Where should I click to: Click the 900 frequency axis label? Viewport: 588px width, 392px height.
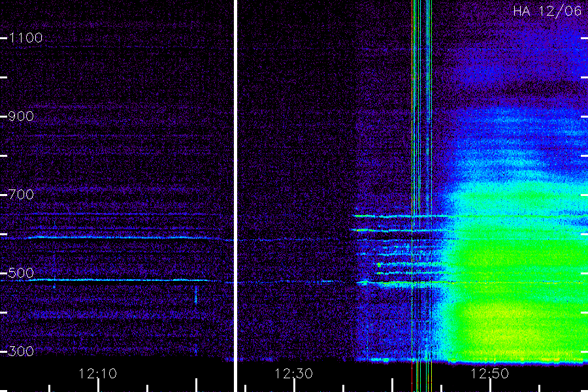(x=21, y=116)
